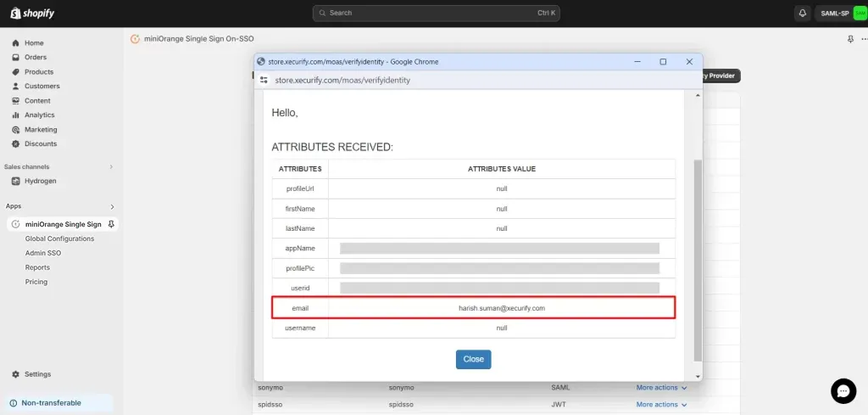Click the profileUrl attribute cell
Image resolution: width=868 pixels, height=415 pixels.
(x=300, y=189)
